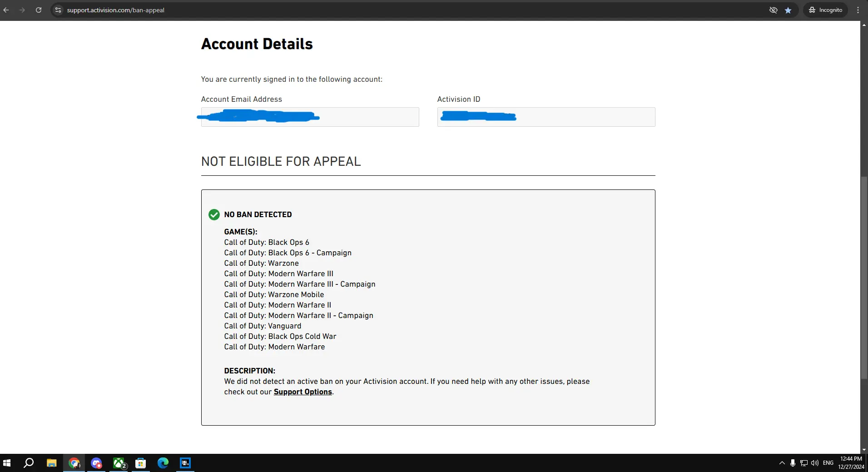Click the address bar URL
Screen dimensions: 868x472
(116, 10)
